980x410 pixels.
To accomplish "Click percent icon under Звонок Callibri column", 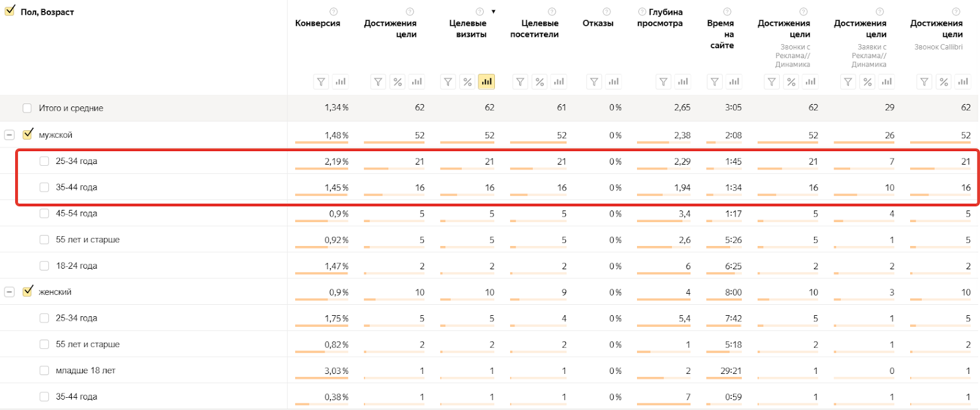I will pyautogui.click(x=944, y=81).
